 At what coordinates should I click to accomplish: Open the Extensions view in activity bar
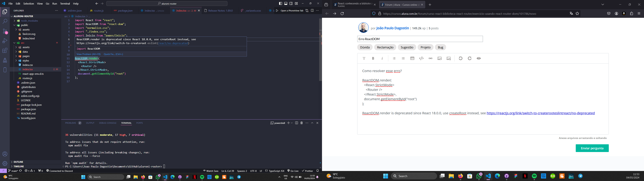pyautogui.click(x=5, y=50)
